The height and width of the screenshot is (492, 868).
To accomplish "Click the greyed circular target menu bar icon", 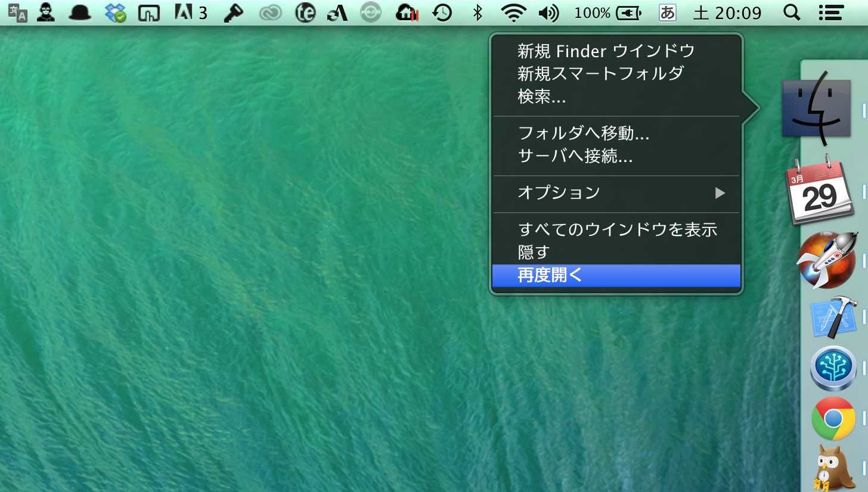I will (x=371, y=13).
